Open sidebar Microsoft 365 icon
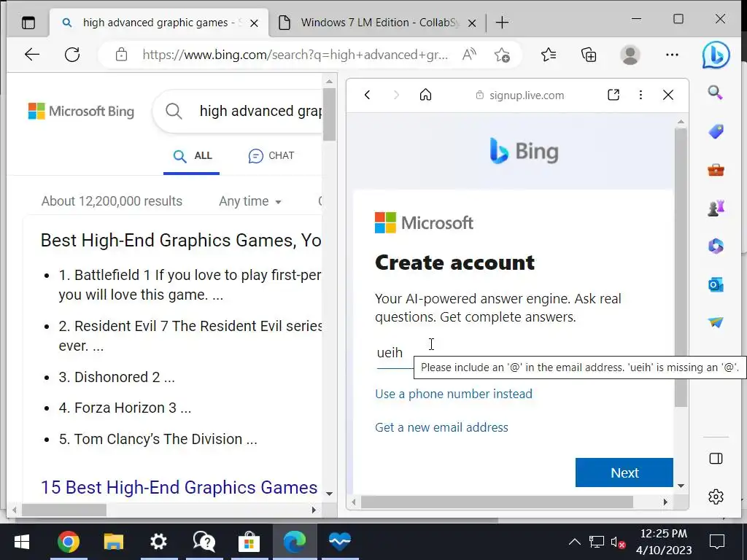747x560 pixels. (x=716, y=246)
